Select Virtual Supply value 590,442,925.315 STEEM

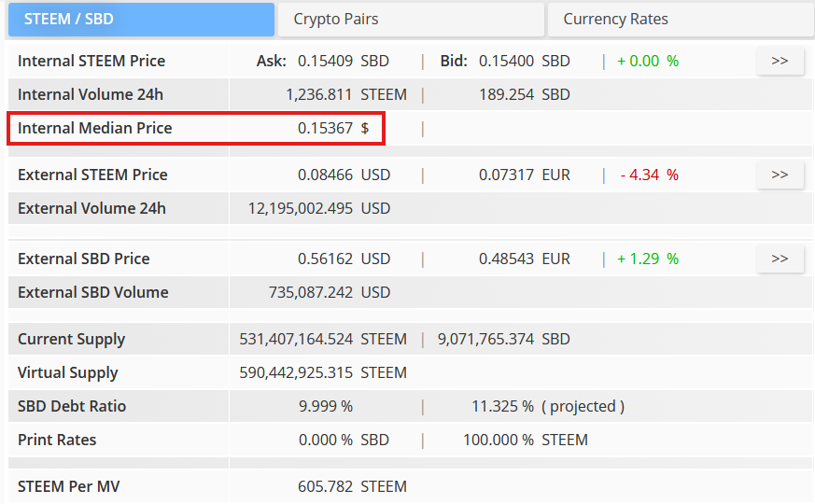tap(323, 373)
